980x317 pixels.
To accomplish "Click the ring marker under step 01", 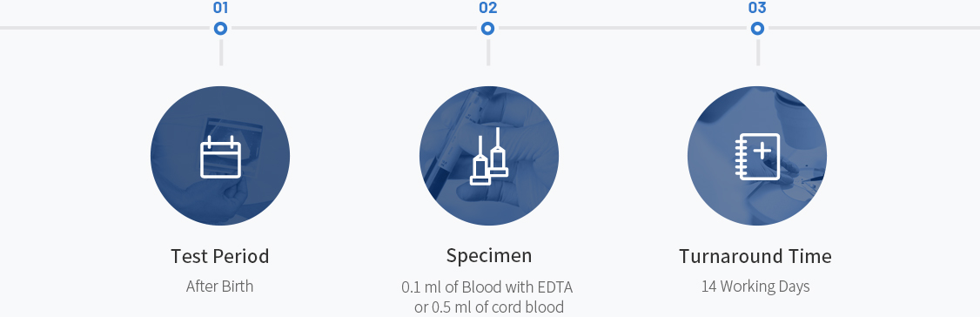I will pos(220,28).
